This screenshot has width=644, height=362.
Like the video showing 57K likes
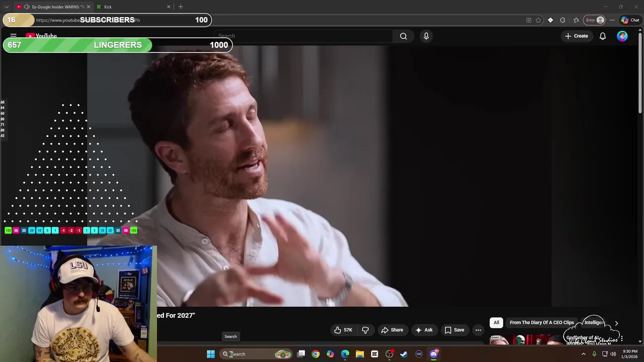tap(343, 330)
